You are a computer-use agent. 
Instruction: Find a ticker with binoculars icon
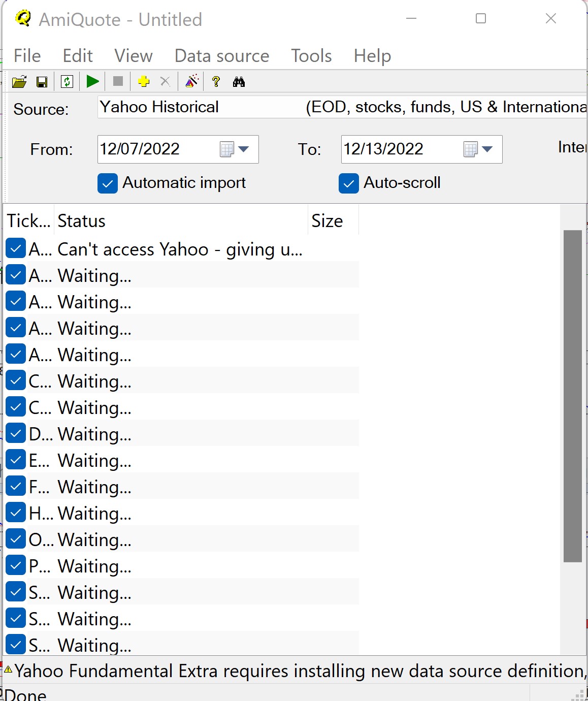(239, 82)
